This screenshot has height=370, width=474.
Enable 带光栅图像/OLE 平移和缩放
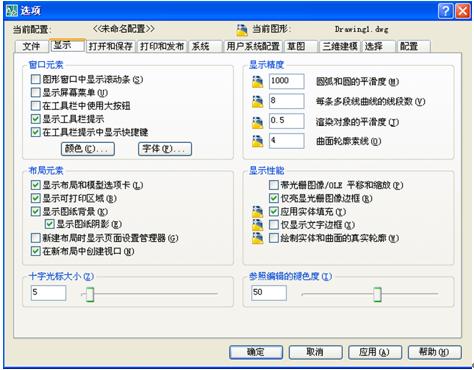(x=274, y=185)
